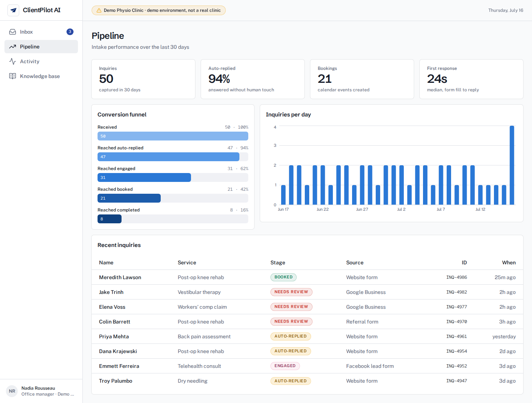Click Workers' comp claim service cell
532x403 pixels.
tap(202, 307)
